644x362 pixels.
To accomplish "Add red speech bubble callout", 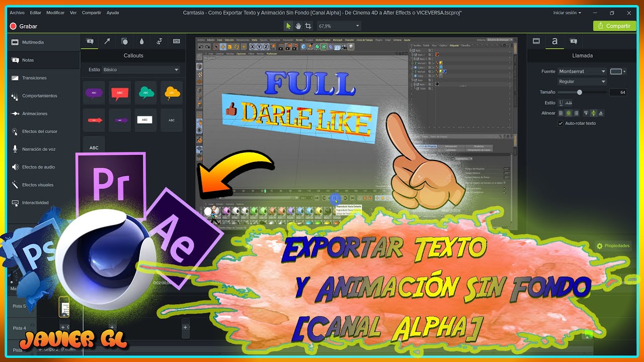I will (x=120, y=93).
